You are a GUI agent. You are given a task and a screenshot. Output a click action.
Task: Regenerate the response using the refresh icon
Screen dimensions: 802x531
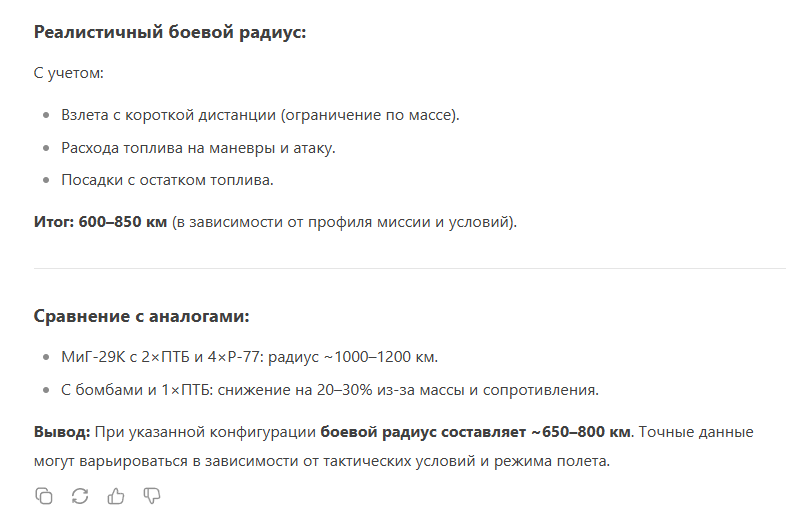click(x=80, y=496)
